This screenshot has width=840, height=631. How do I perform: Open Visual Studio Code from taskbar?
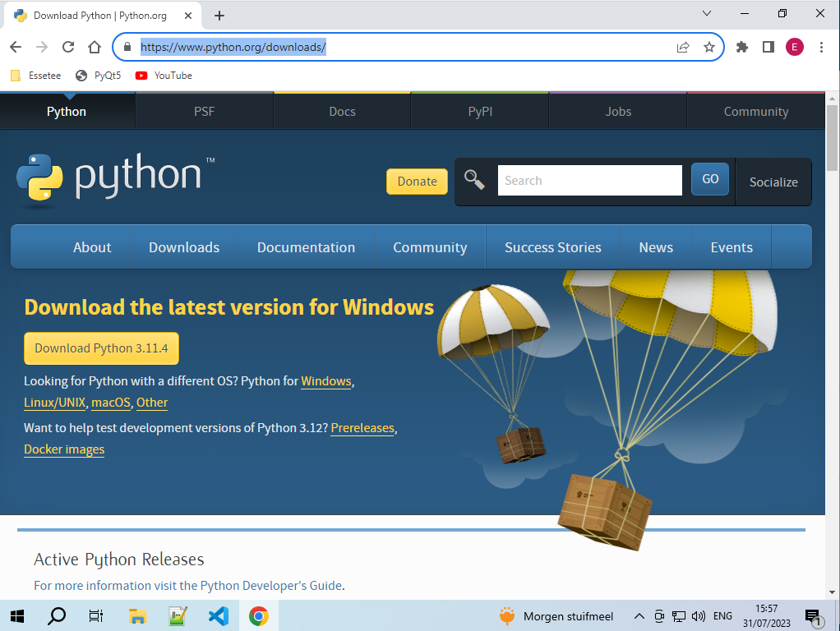pyautogui.click(x=218, y=615)
